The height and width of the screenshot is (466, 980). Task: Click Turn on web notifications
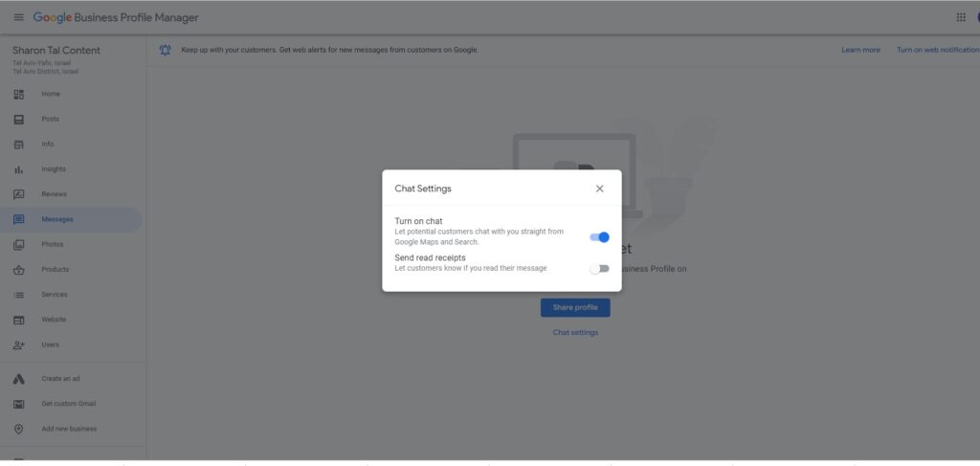[x=938, y=50]
